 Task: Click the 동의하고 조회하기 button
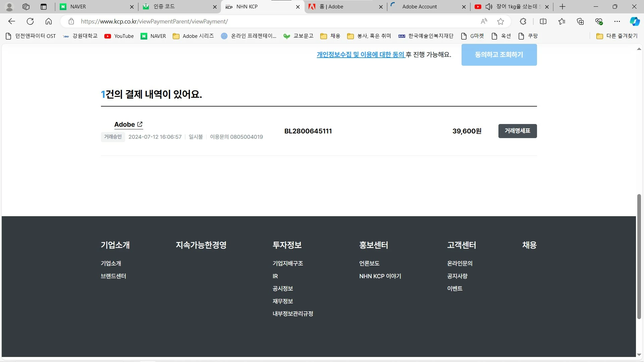coord(499,55)
